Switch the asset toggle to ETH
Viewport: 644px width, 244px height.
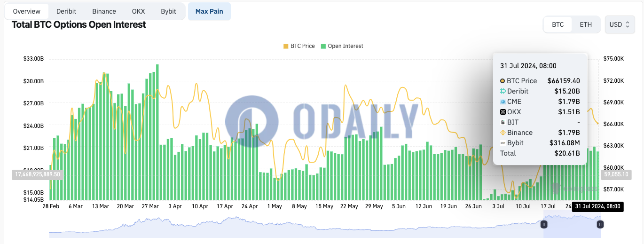pos(586,24)
